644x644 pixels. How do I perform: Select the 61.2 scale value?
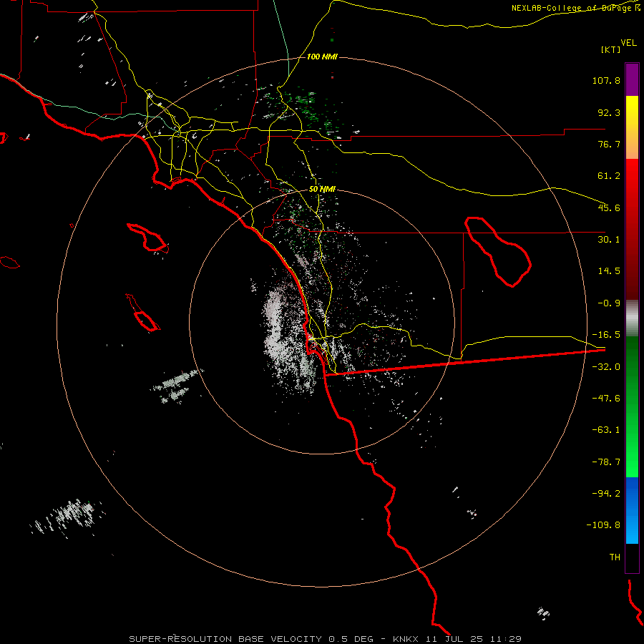(x=609, y=176)
